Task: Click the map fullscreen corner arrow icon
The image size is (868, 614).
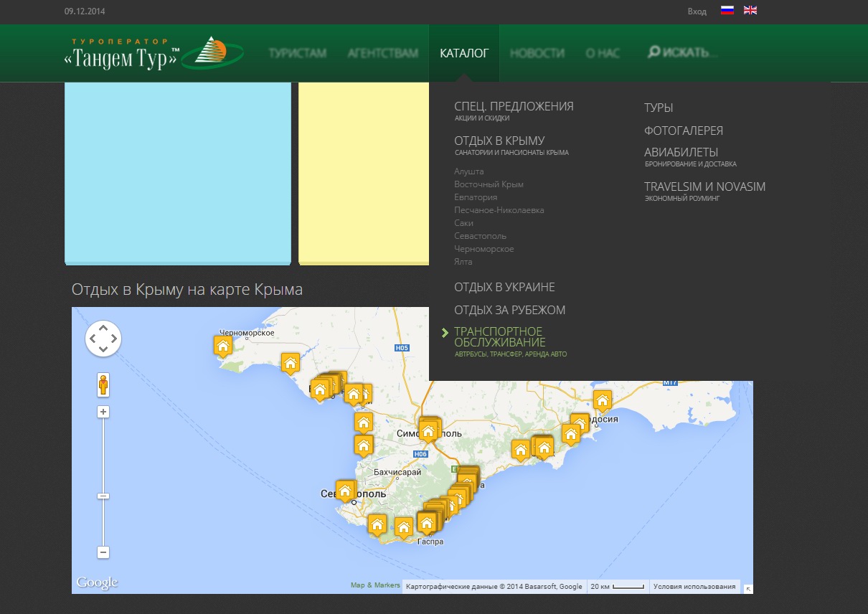Action: point(748,588)
